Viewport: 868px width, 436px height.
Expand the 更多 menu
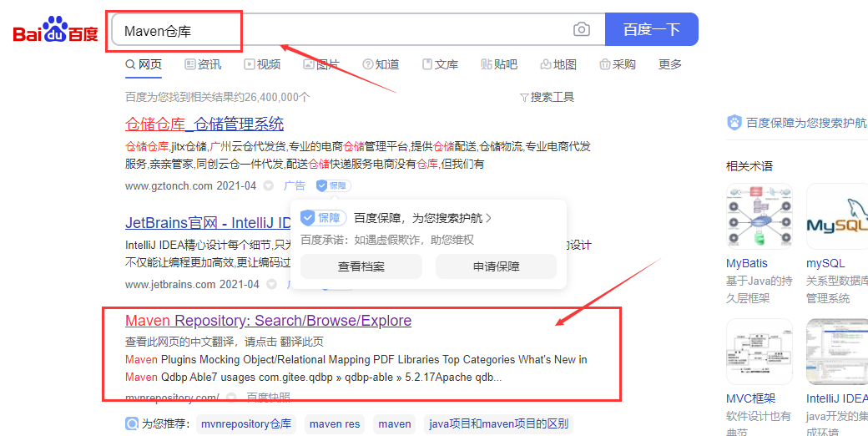click(670, 65)
